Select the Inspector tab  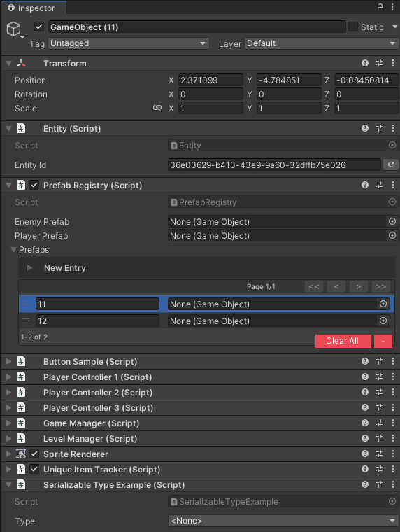click(34, 8)
